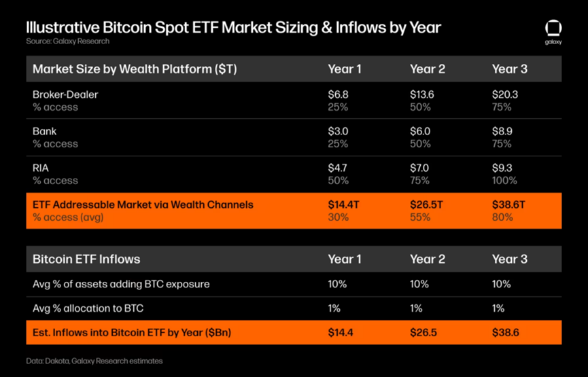Screen dimensions: 588x377
Task: Click the 'Source: Galaxy Research' text
Action: tap(67, 41)
